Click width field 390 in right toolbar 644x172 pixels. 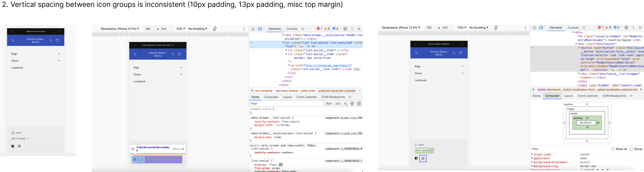431,27
